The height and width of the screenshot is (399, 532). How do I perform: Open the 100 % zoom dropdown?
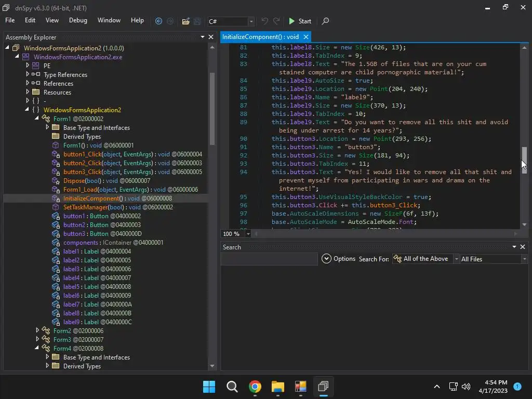click(x=248, y=234)
